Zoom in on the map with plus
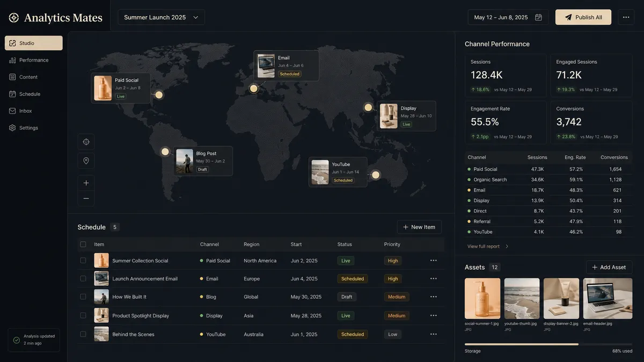This screenshot has height=362, width=644. coord(86,183)
